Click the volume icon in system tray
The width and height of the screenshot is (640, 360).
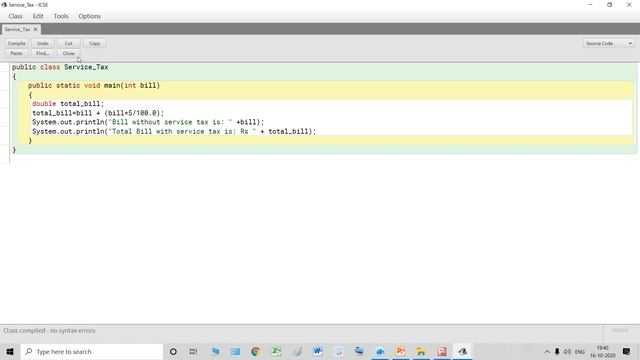coord(567,351)
